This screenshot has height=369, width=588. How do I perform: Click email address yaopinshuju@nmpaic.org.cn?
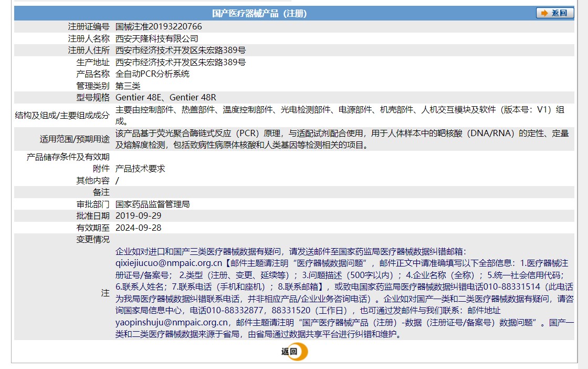point(171,322)
